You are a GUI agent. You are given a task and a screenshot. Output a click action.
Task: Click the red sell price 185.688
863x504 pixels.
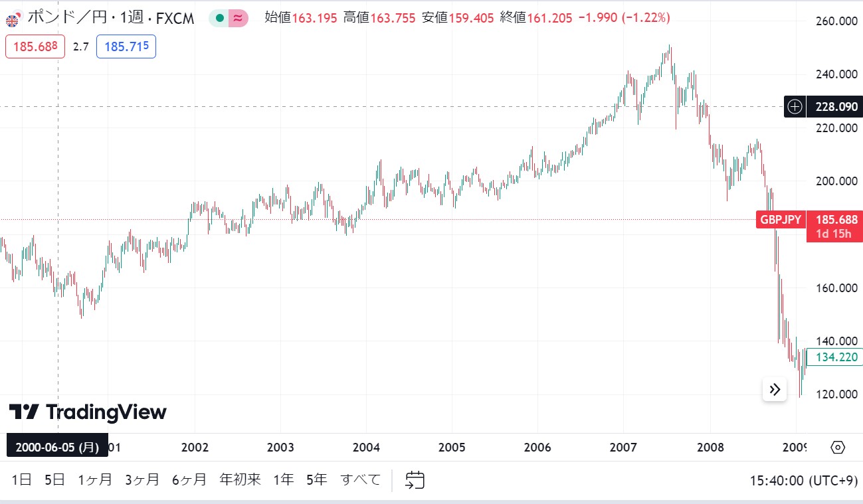point(35,46)
